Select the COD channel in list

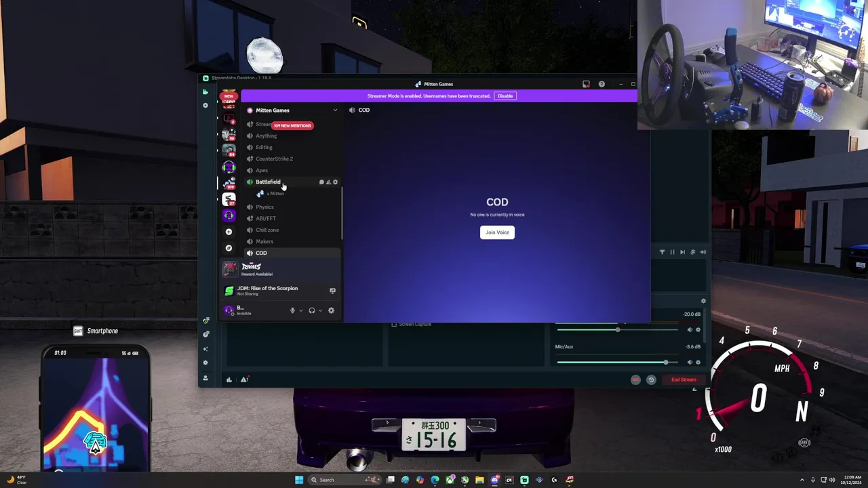click(293, 253)
